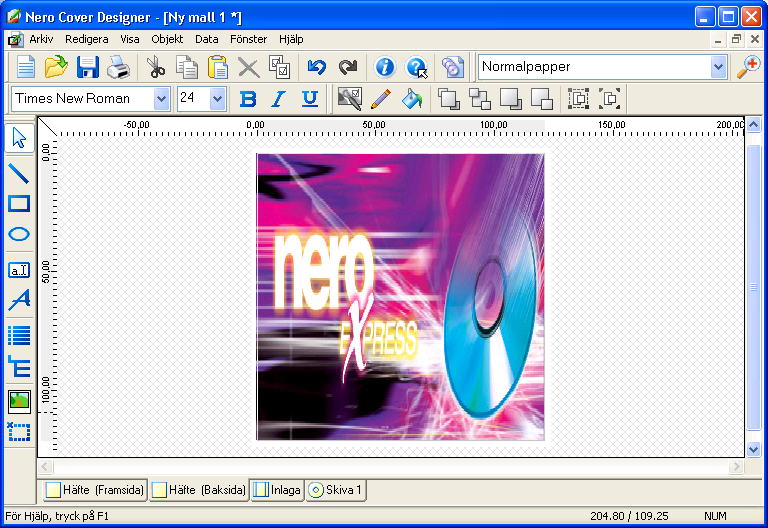Image resolution: width=768 pixels, height=528 pixels.
Task: Select the paint bucket fill icon
Action: click(412, 98)
